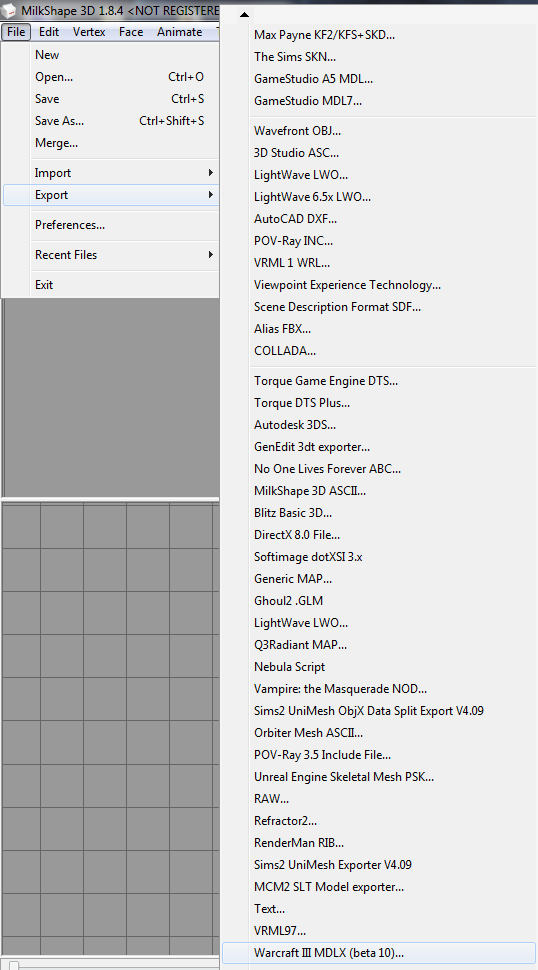This screenshot has width=538, height=970.
Task: Open the File menu
Action: 15,32
